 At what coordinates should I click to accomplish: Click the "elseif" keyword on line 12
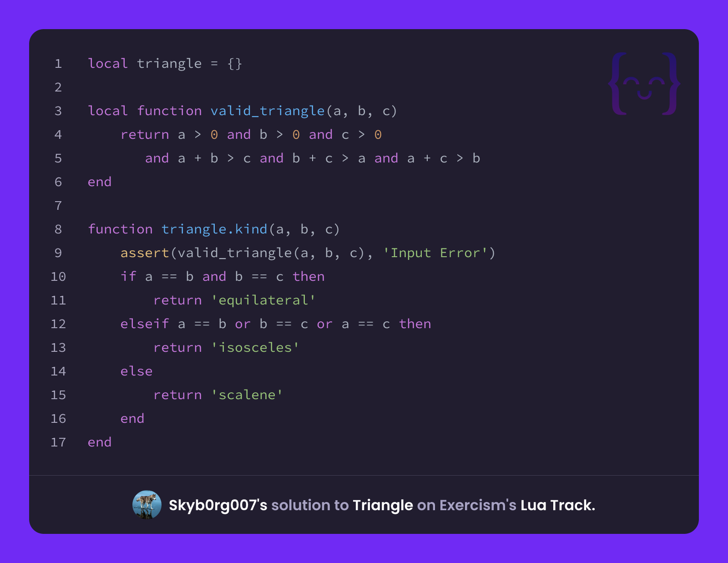point(145,324)
